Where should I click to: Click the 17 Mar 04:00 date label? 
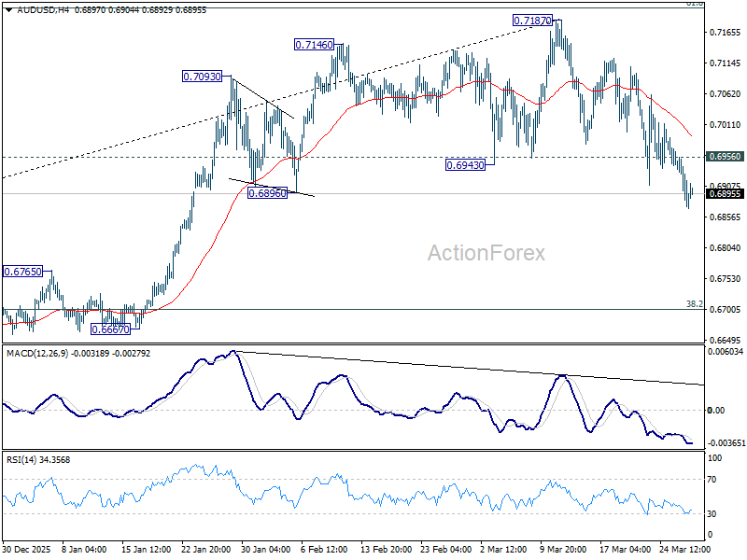pyautogui.click(x=625, y=549)
